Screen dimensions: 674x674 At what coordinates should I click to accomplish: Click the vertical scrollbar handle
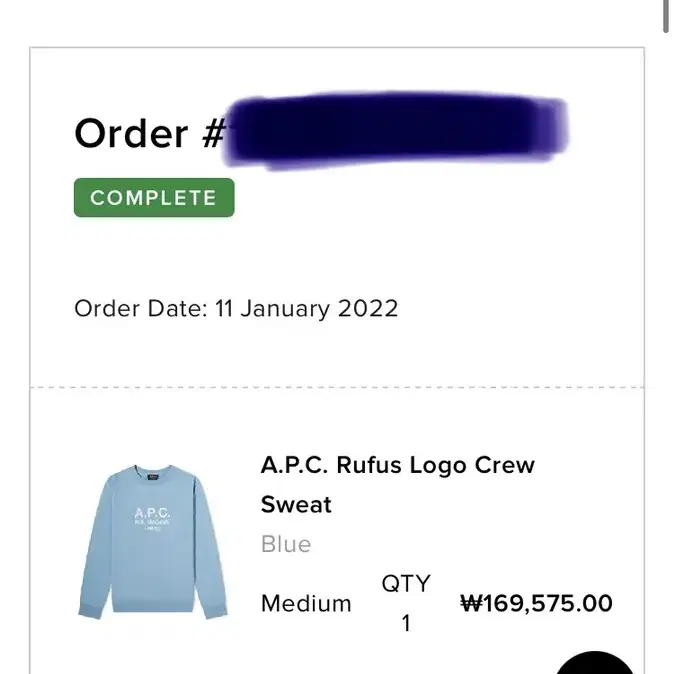click(x=665, y=16)
